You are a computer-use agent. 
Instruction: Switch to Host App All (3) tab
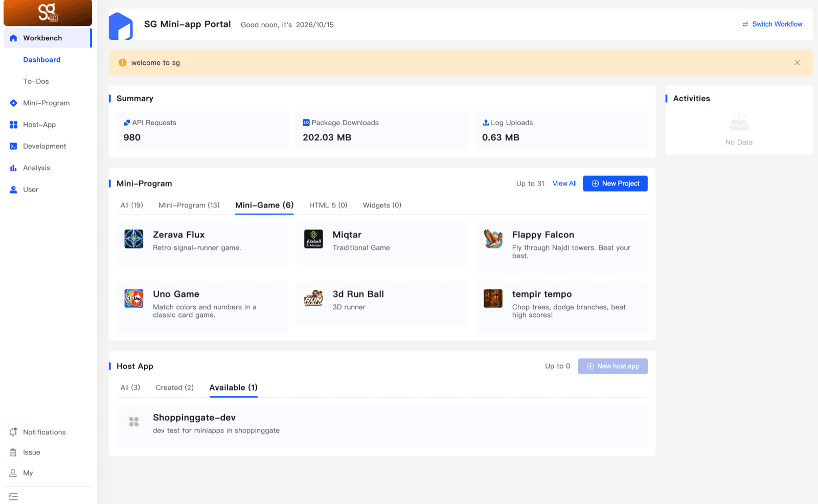(130, 387)
